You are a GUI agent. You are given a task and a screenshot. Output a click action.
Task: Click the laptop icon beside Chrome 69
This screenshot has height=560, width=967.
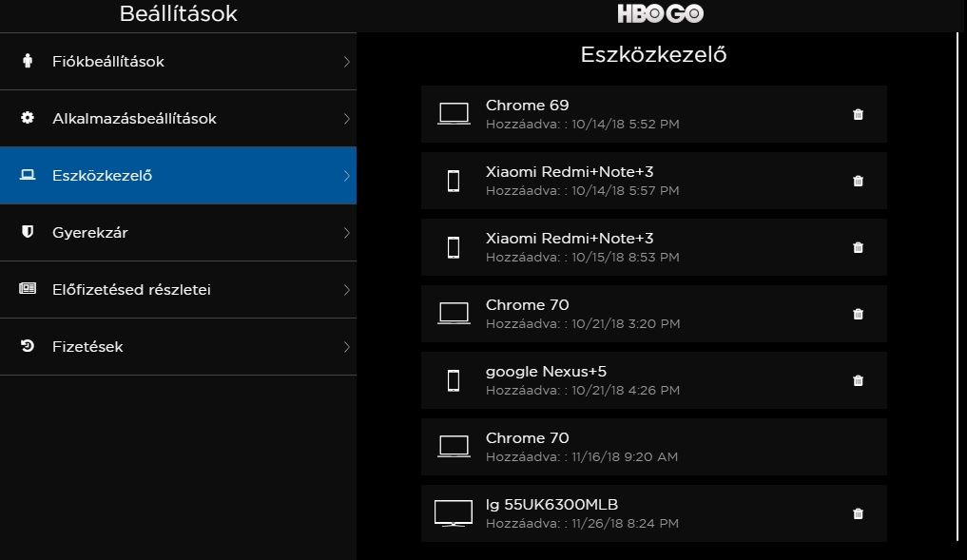click(454, 114)
